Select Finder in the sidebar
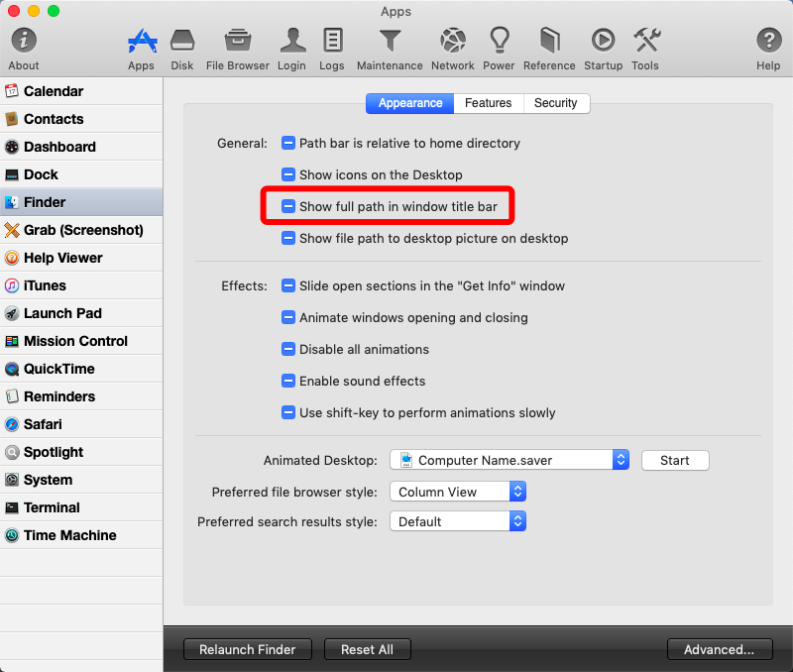793x672 pixels. 81,202
